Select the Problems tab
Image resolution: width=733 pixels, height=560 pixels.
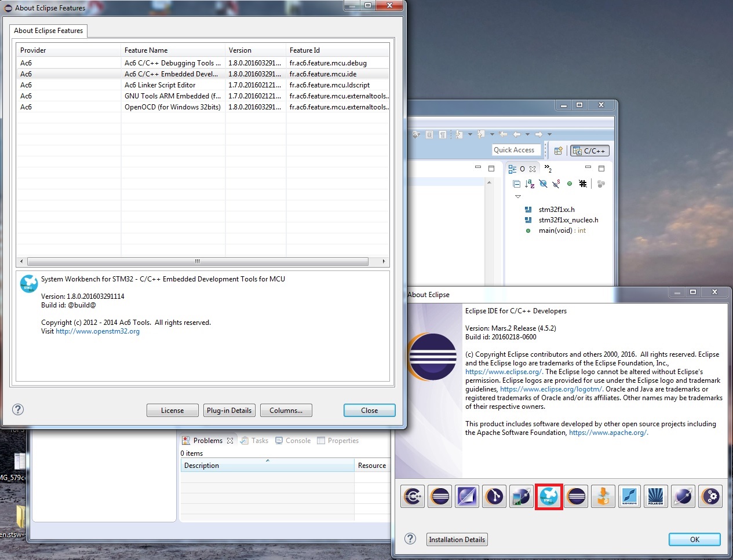click(x=207, y=441)
